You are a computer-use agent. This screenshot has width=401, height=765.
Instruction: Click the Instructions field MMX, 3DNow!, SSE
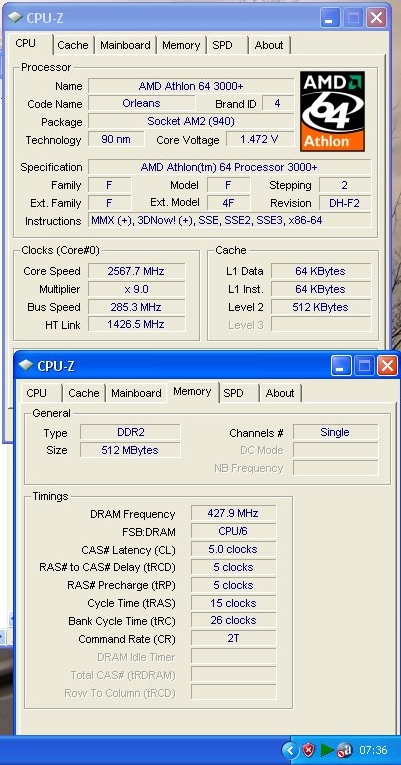pos(229,220)
